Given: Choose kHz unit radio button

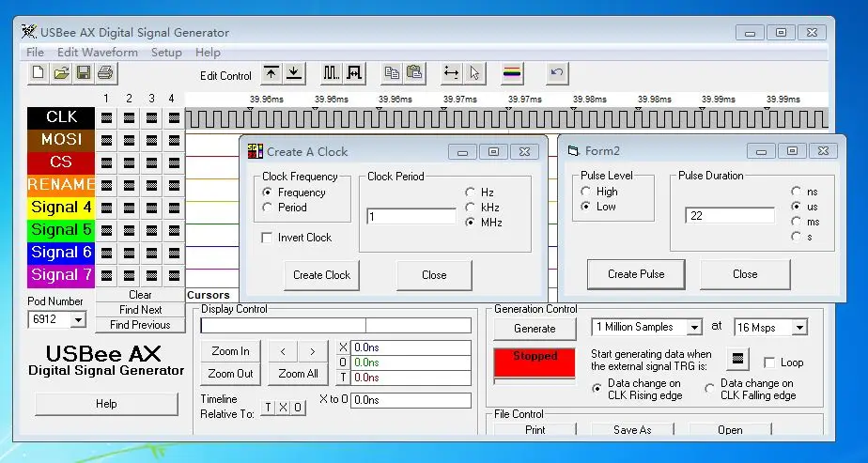Looking at the screenshot, I should point(470,208).
